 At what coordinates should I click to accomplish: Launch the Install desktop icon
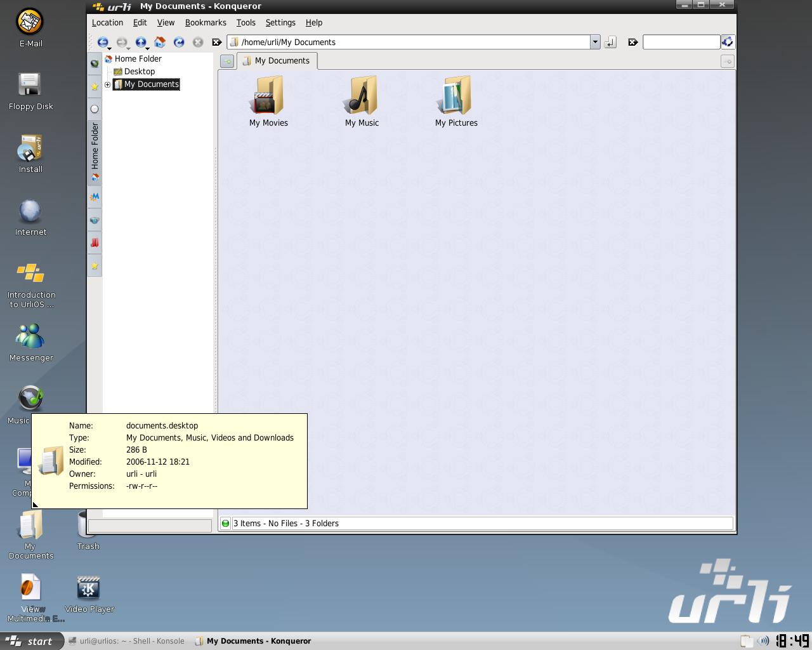click(30, 154)
